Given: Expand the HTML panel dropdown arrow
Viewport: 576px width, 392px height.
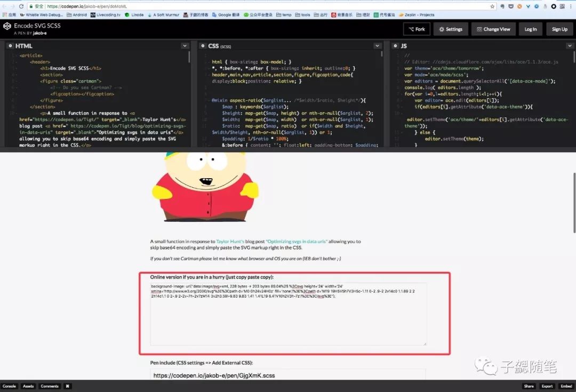Looking at the screenshot, I should point(185,46).
